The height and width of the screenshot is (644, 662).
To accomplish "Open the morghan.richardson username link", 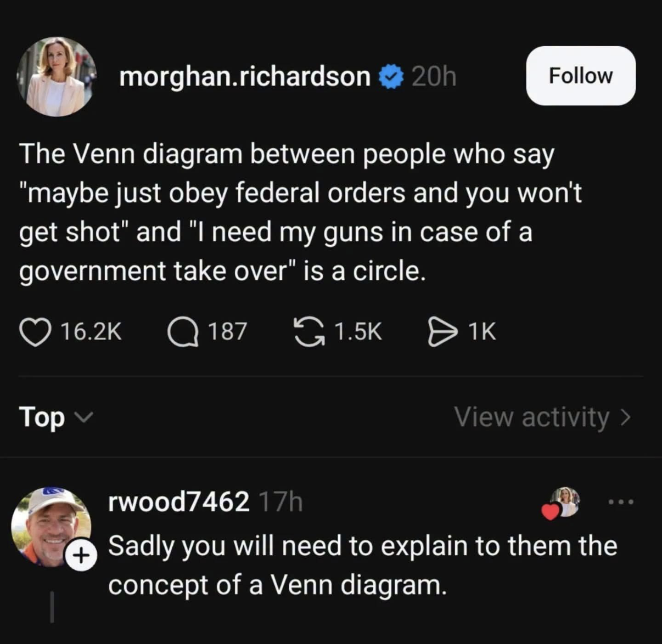I will [x=245, y=76].
